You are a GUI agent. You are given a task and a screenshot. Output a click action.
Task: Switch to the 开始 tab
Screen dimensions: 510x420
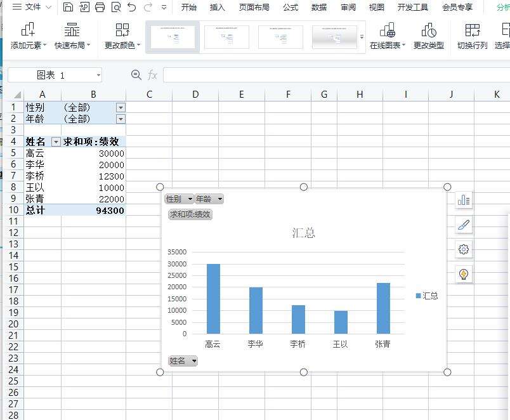188,7
